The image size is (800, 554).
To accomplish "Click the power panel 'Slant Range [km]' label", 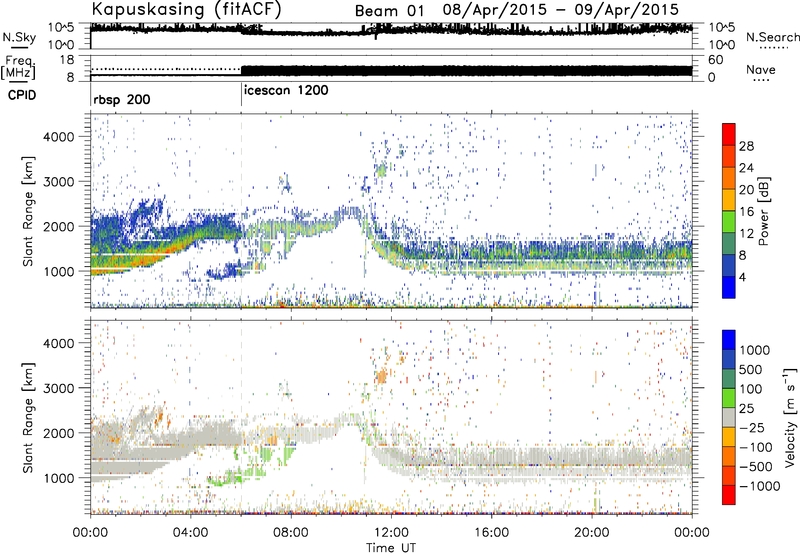I will pyautogui.click(x=27, y=212).
